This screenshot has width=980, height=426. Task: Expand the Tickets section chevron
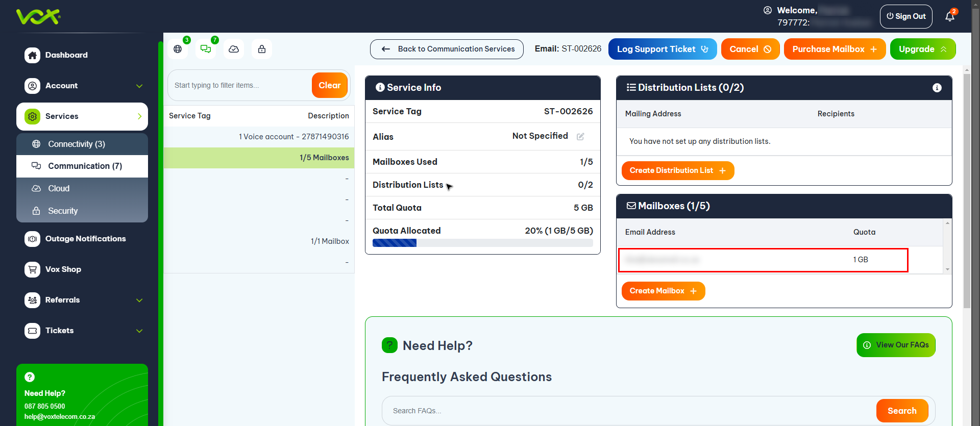tap(139, 331)
